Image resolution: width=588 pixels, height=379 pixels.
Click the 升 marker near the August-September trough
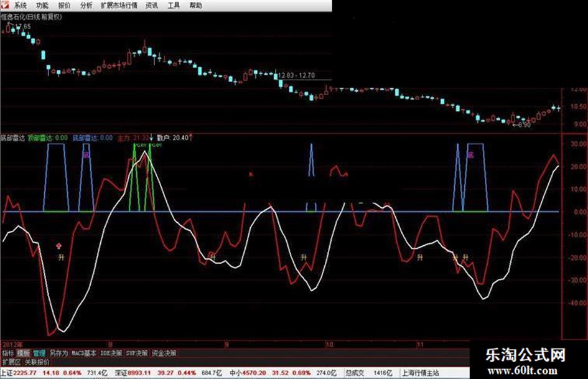pyautogui.click(x=212, y=257)
